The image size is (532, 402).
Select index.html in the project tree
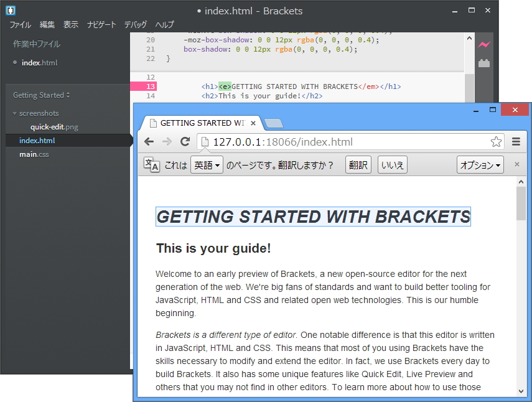point(37,141)
